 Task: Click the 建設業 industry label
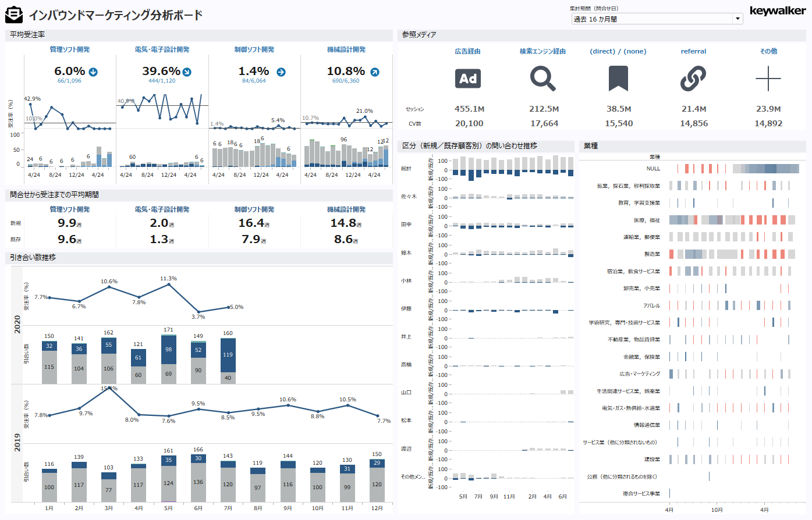[x=652, y=460]
